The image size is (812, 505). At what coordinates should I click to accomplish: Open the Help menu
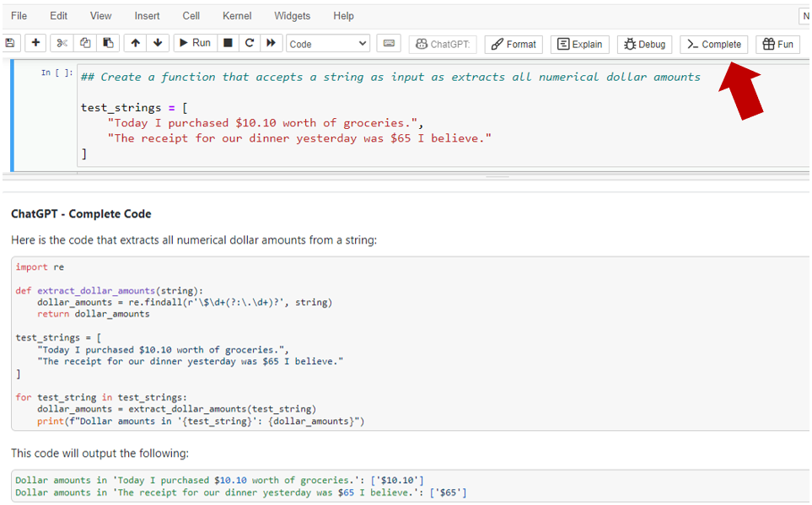pos(343,16)
